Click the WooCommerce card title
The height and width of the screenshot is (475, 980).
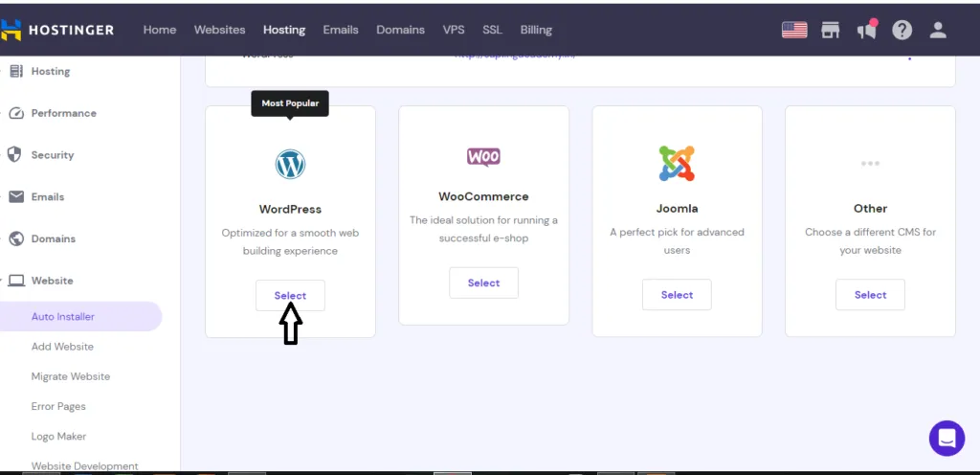pos(483,196)
